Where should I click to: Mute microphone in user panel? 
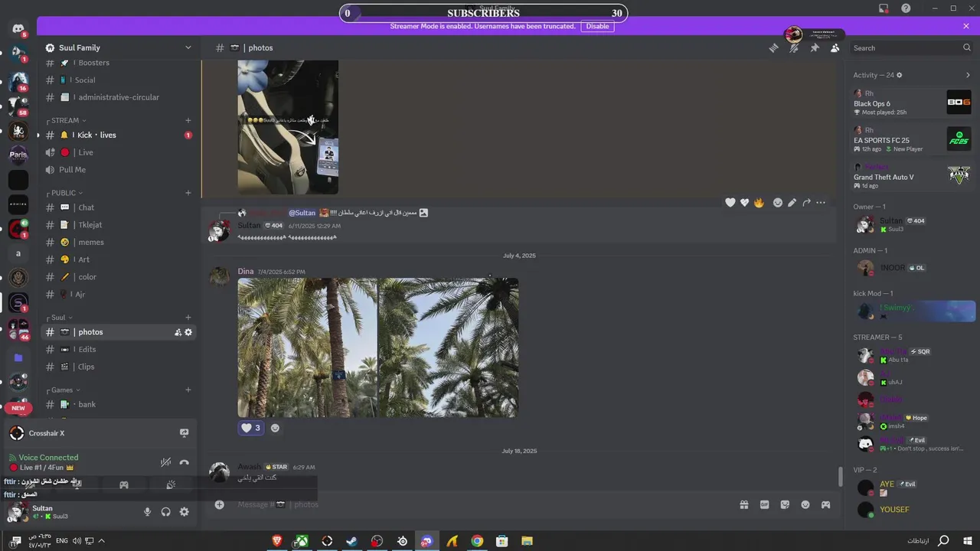[147, 512]
